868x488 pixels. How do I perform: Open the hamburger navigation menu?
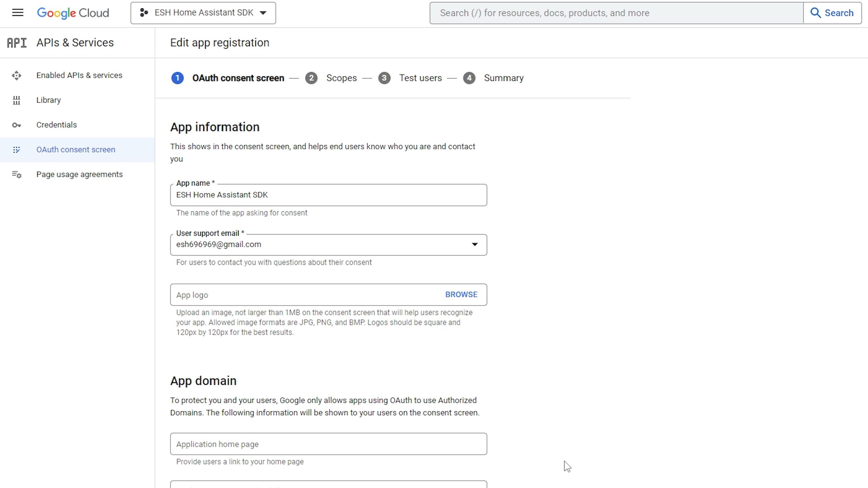coord(17,13)
